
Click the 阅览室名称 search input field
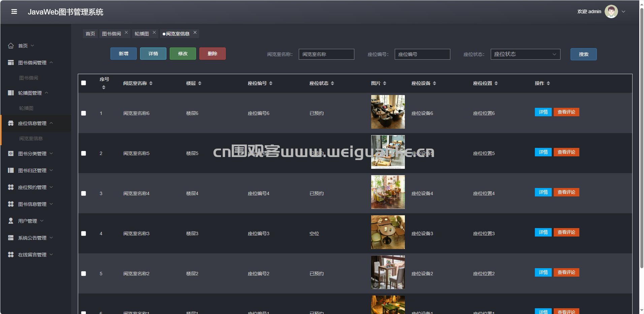(326, 54)
